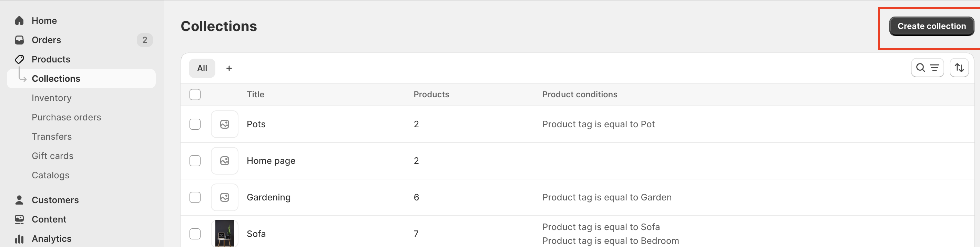Add a new view with plus icon
Screen dimensions: 980x247
pos(229,69)
